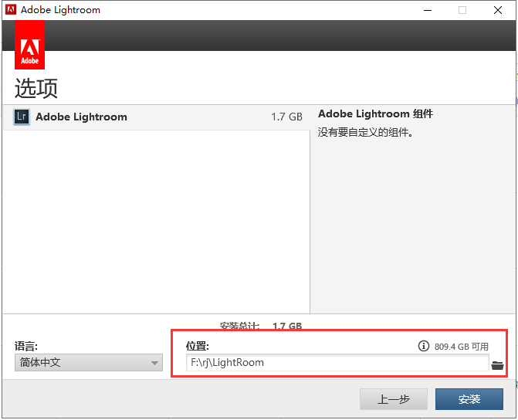This screenshot has width=518, height=420.
Task: Select the Adobe Lightroom 1.7 GB row
Action: [157, 117]
